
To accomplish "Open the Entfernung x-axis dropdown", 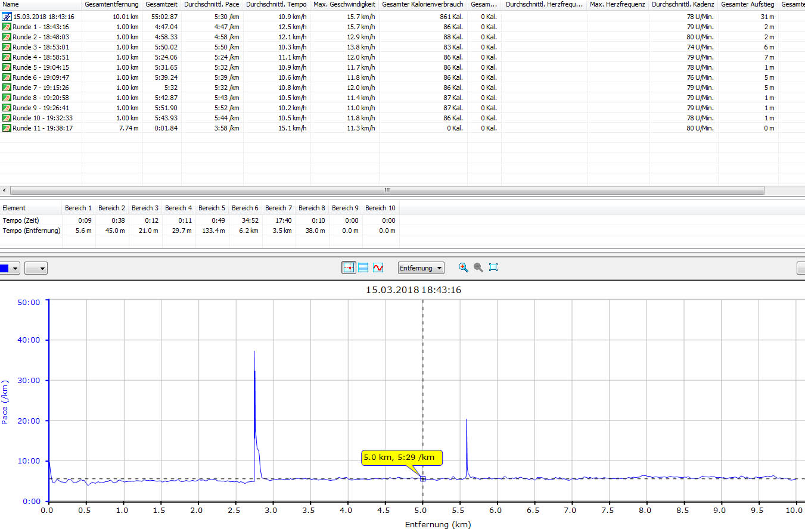I will [421, 268].
